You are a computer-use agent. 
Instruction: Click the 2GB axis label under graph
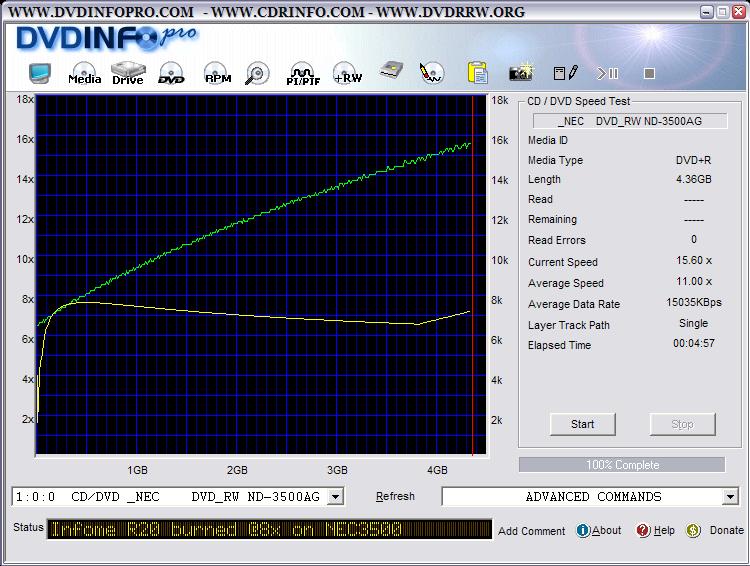point(237,470)
